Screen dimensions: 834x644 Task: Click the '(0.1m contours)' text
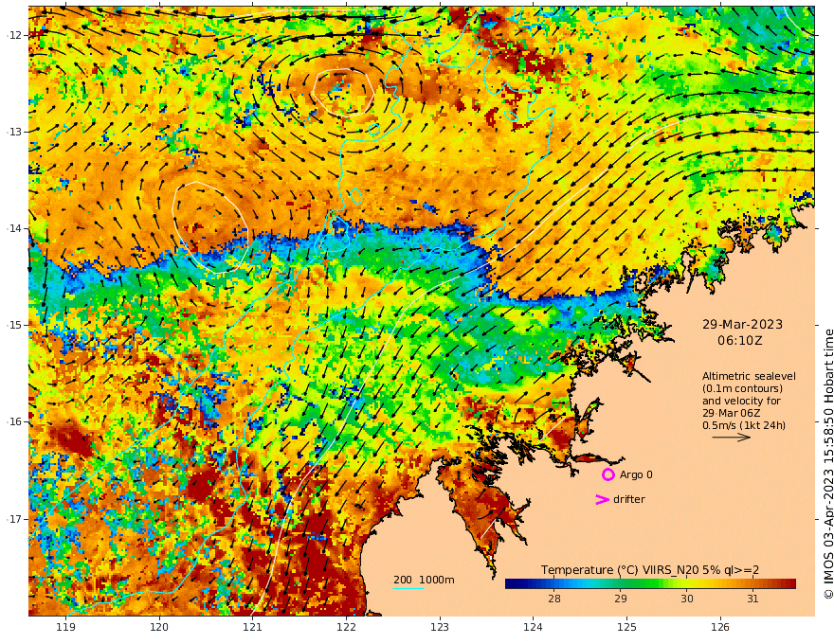742,388
